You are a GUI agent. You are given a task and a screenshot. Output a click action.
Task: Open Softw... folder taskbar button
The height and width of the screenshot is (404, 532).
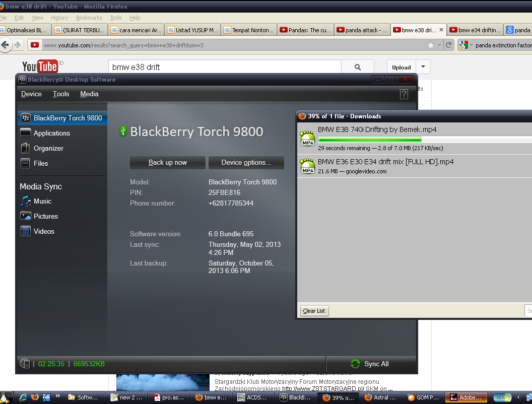[84, 397]
